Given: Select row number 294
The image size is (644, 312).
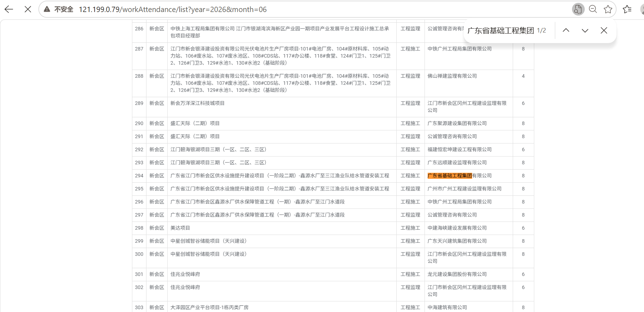Looking at the screenshot, I should [139, 176].
